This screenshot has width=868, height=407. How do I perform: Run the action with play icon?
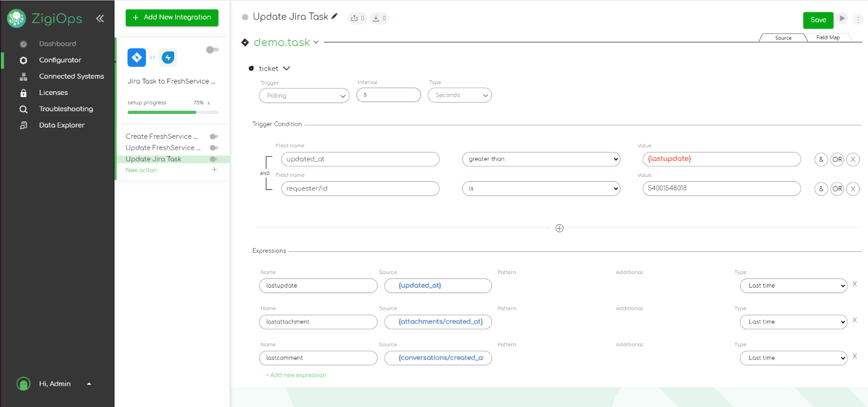(x=842, y=18)
